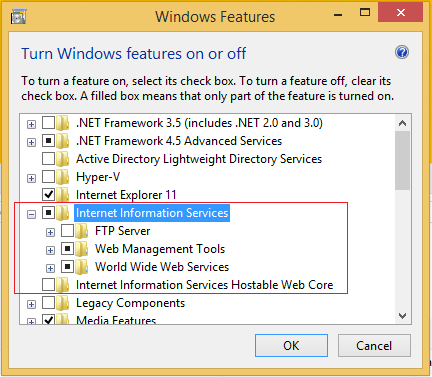This screenshot has height=377, width=432.
Task: Expand the .NET Framework 3.5 node
Action: 31,125
